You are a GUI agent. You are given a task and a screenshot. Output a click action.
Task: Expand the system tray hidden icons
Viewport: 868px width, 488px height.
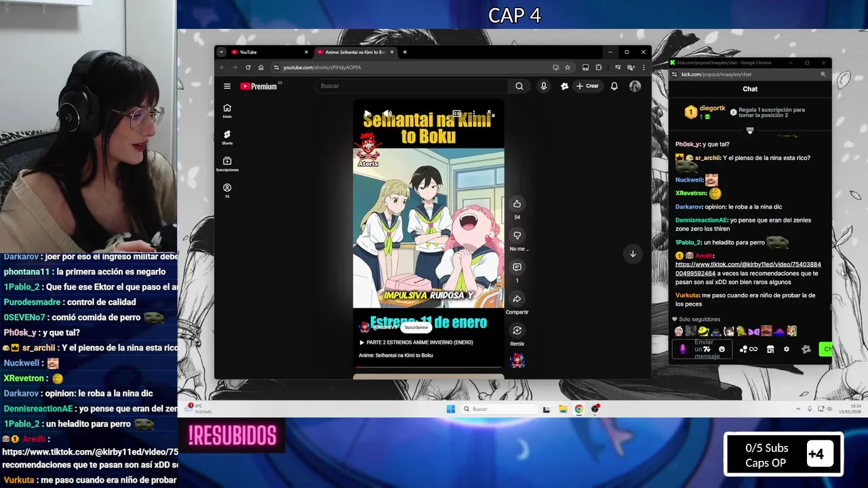pos(798,409)
